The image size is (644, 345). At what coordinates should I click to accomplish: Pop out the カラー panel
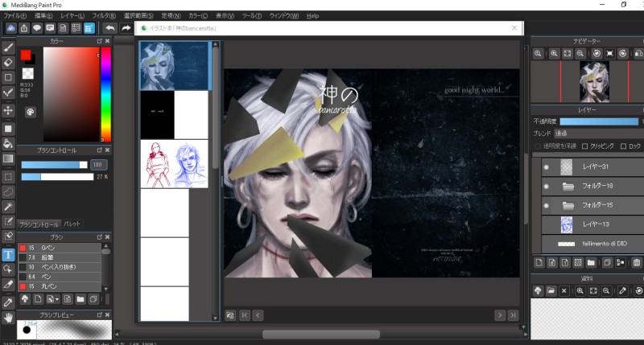(x=99, y=41)
